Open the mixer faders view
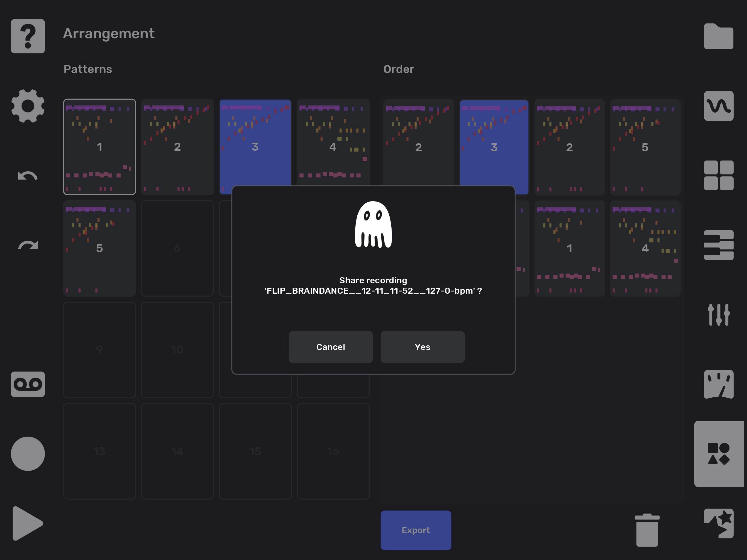This screenshot has height=560, width=747. 719,315
